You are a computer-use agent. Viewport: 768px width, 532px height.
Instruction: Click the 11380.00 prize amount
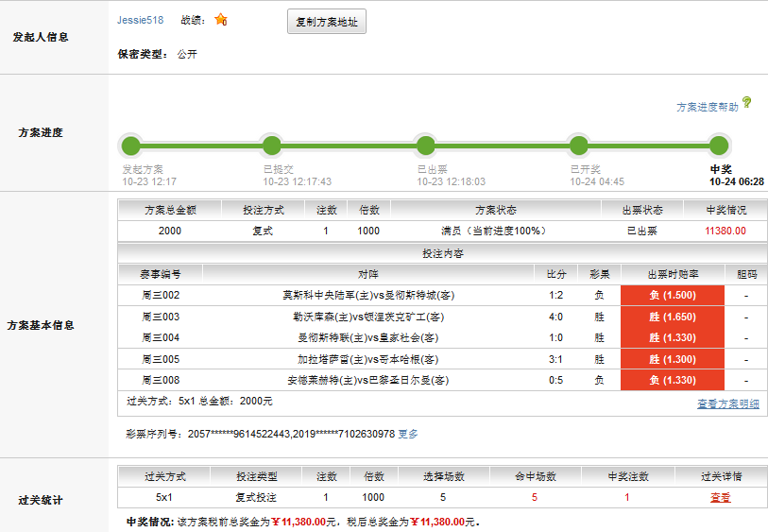(725, 231)
